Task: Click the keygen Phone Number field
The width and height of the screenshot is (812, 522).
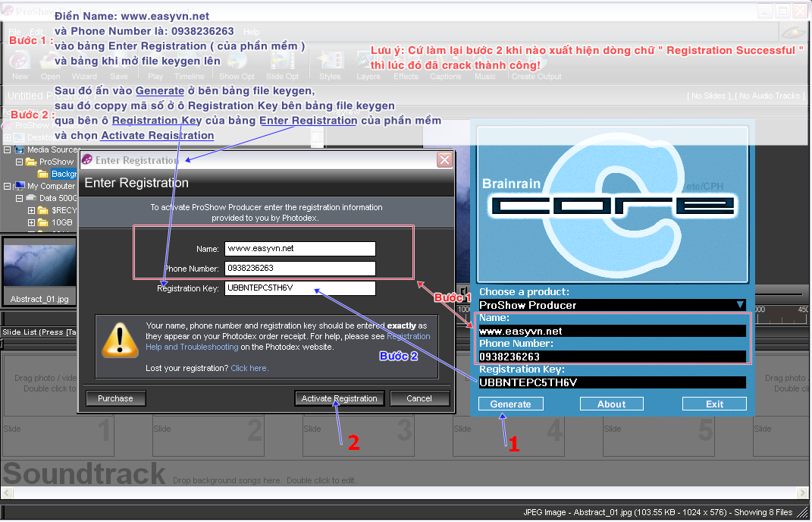Action: coord(612,357)
